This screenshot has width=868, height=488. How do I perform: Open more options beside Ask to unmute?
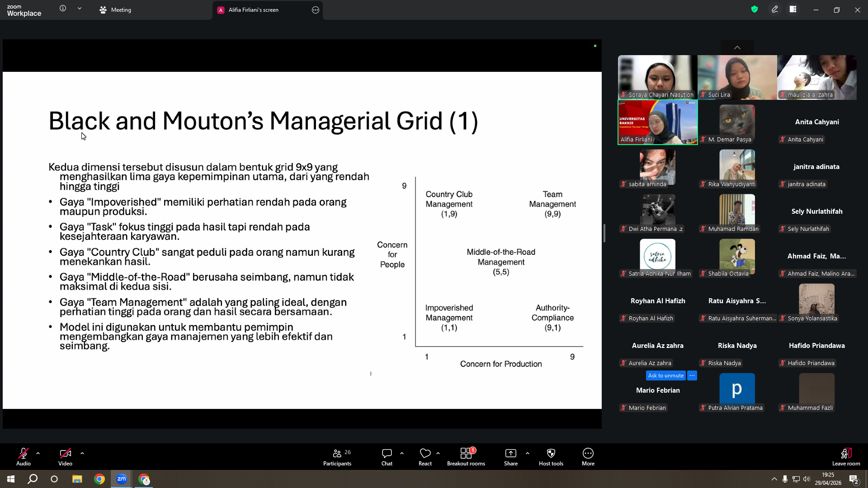pyautogui.click(x=692, y=375)
